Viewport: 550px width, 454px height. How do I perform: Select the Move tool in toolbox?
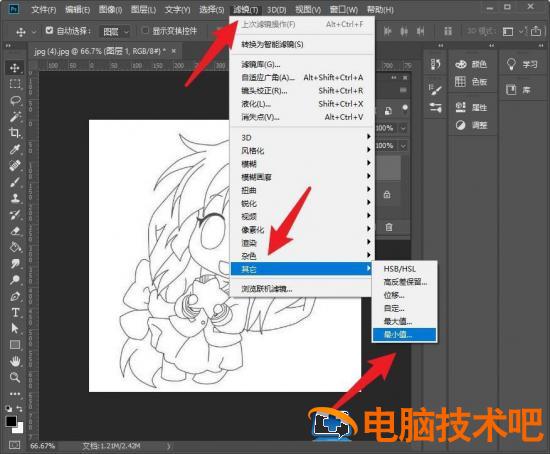pos(15,67)
